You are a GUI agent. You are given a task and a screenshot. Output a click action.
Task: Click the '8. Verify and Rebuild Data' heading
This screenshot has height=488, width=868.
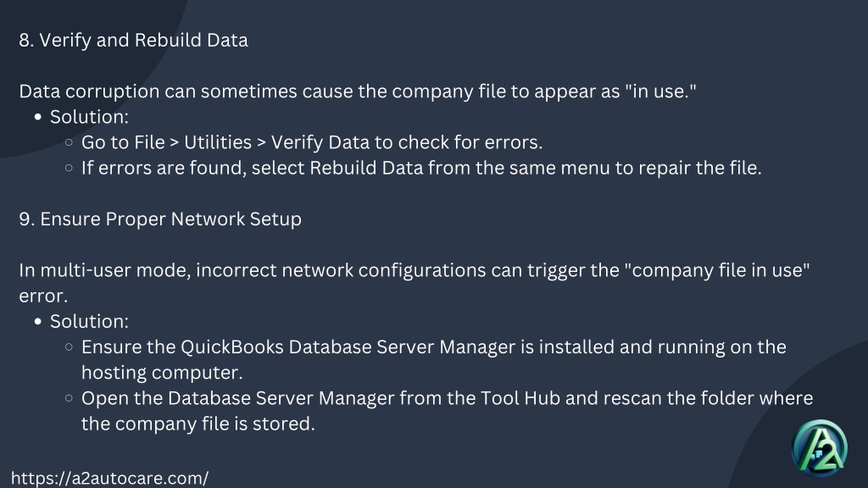(133, 41)
